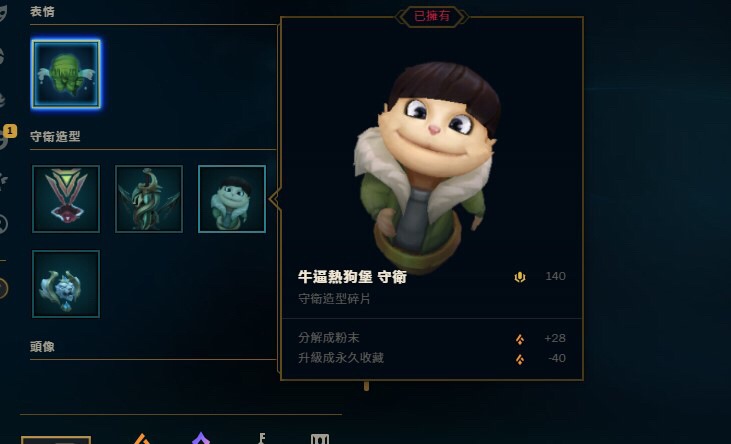
Task: Open the topmost sidebar filter icon
Action: click(x=3, y=13)
